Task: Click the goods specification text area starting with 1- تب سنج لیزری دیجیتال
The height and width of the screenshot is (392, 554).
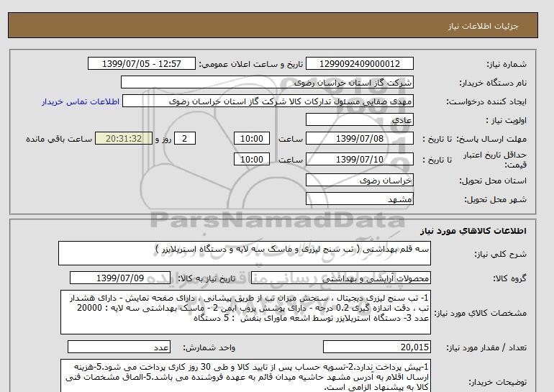Action: tap(245, 312)
